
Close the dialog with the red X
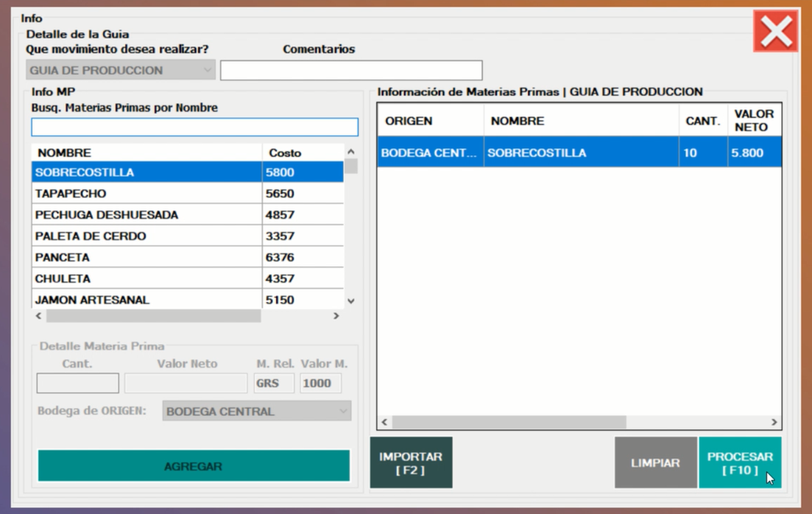tap(775, 31)
